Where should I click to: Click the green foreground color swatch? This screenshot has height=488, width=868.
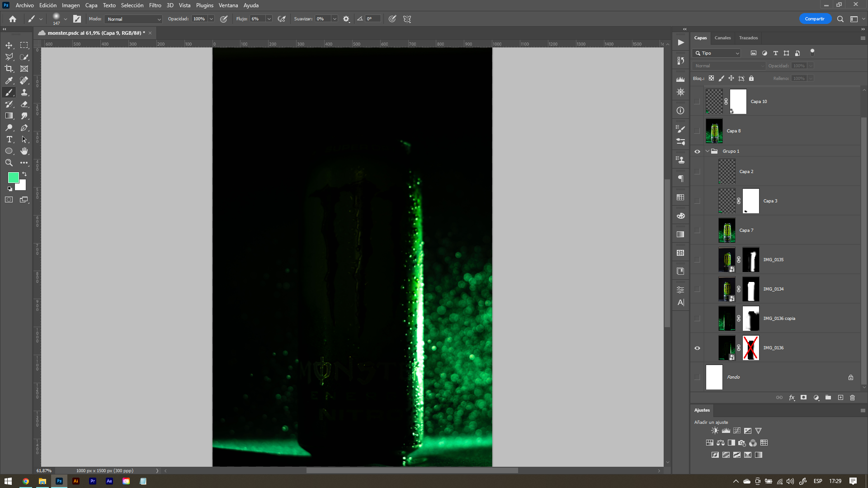(x=13, y=177)
